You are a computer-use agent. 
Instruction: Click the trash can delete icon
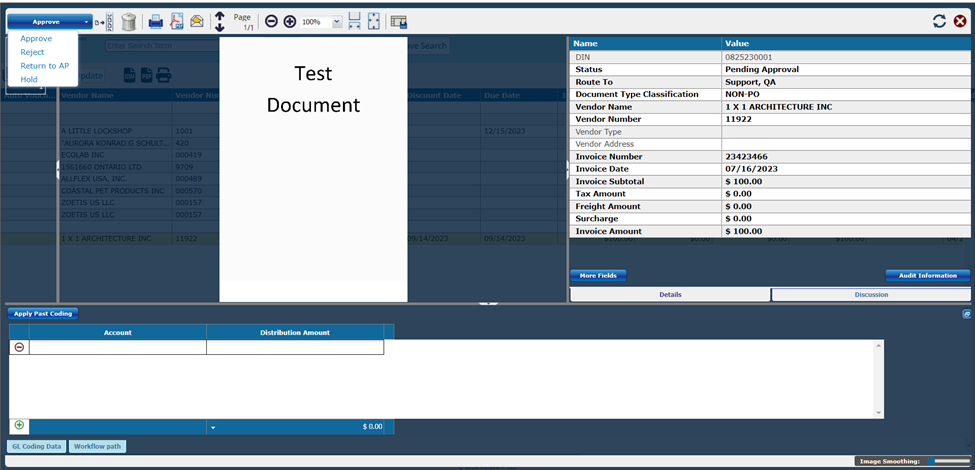[128, 21]
